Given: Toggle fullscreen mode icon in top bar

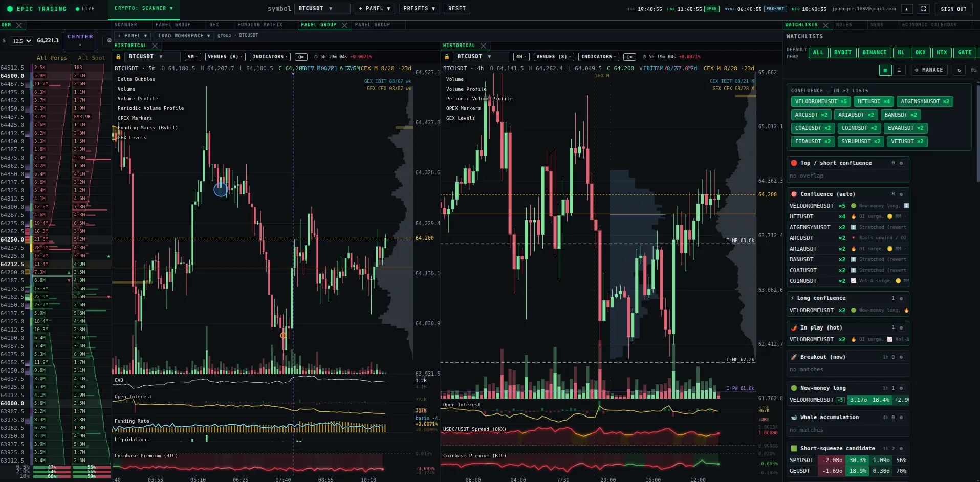Looking at the screenshot, I should point(924,9).
